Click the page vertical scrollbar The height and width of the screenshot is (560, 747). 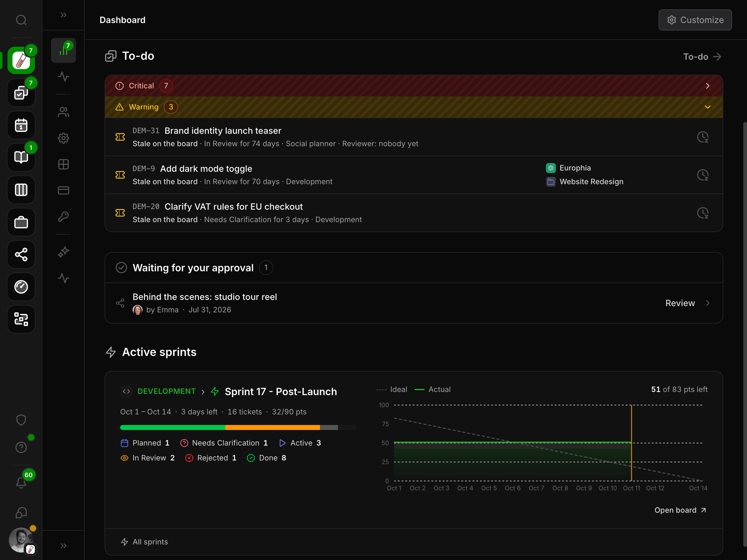pyautogui.click(x=745, y=334)
